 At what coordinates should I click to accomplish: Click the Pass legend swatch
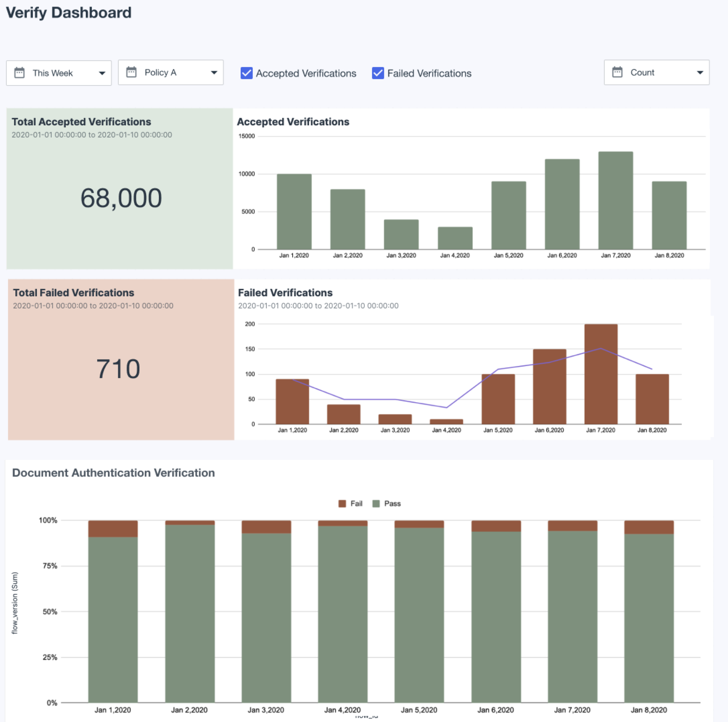[376, 503]
